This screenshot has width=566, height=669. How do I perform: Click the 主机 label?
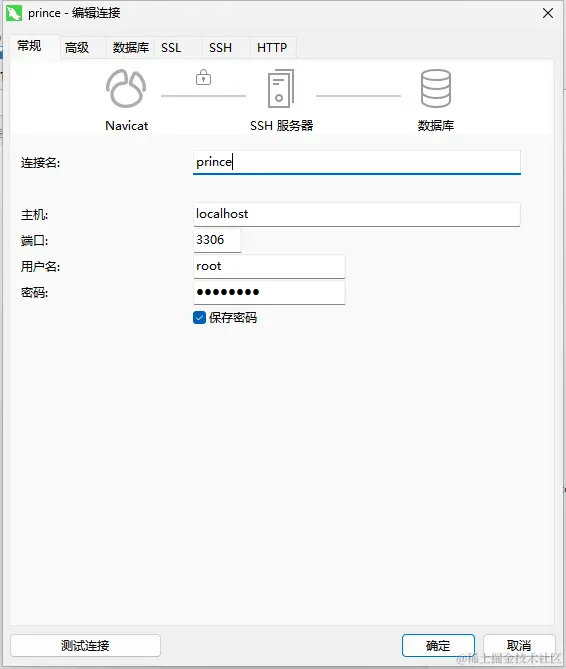click(x=34, y=215)
